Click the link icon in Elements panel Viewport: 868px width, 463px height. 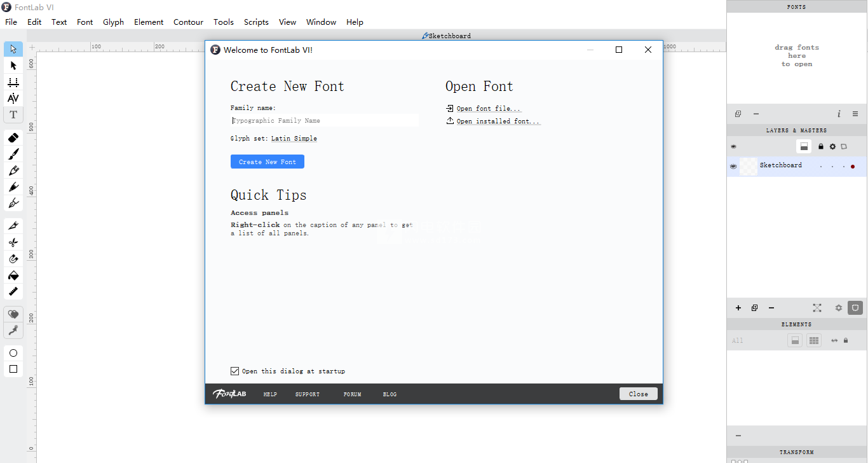[834, 340]
